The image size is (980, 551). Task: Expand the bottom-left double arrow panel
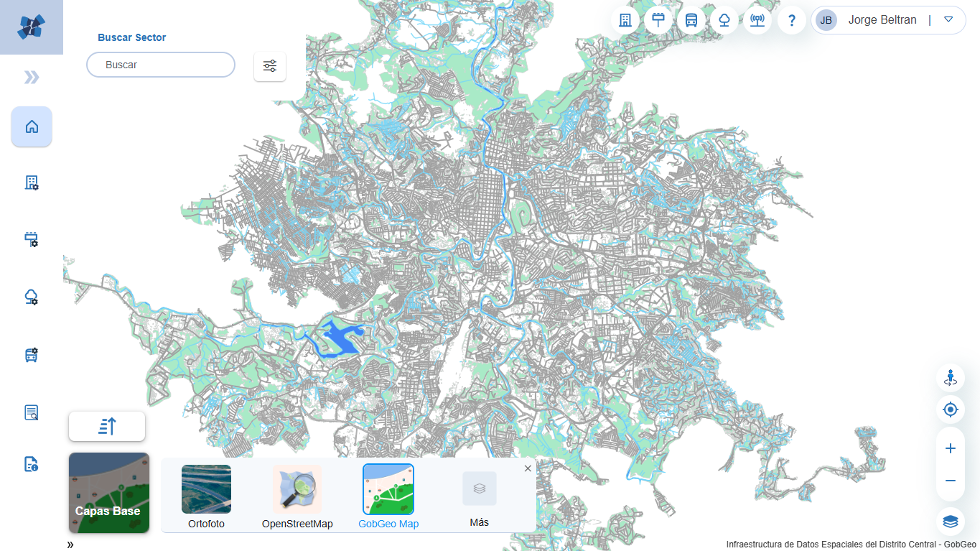pyautogui.click(x=70, y=545)
